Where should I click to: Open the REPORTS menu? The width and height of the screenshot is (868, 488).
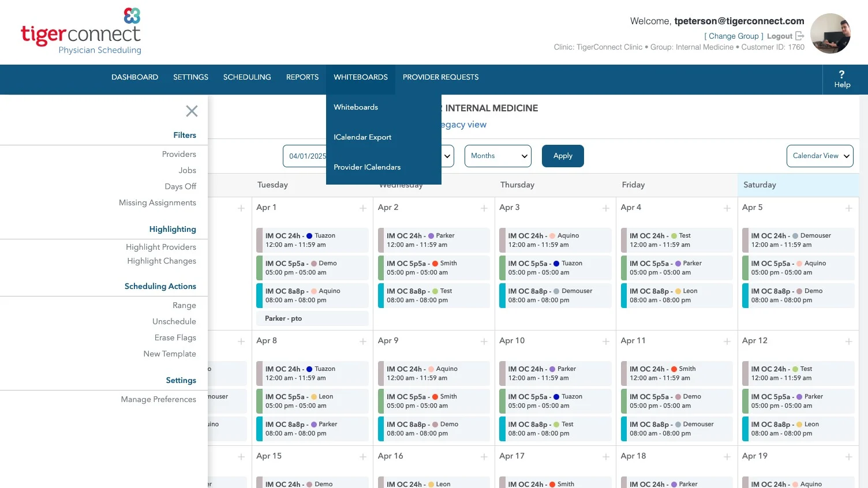click(302, 77)
